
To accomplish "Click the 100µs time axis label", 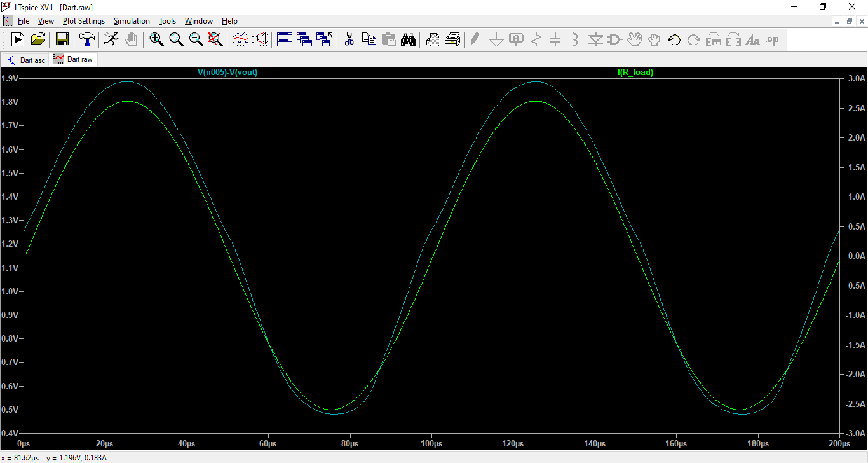I will tap(431, 443).
